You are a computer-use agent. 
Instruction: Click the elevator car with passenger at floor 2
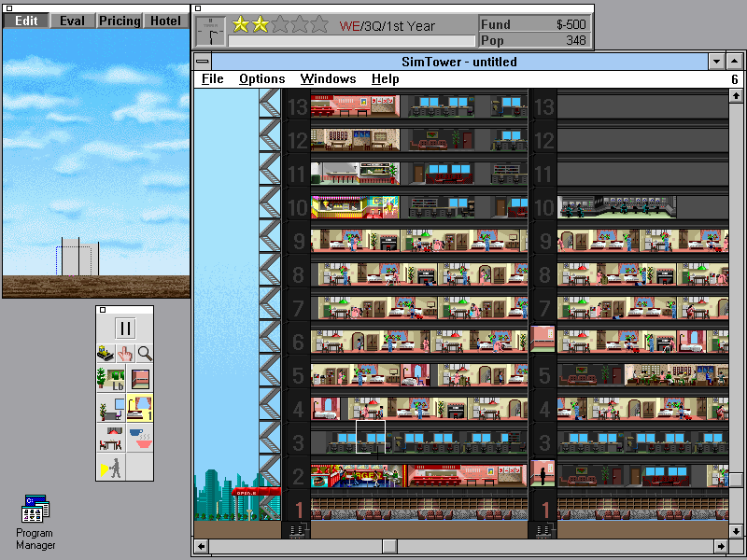pos(543,473)
